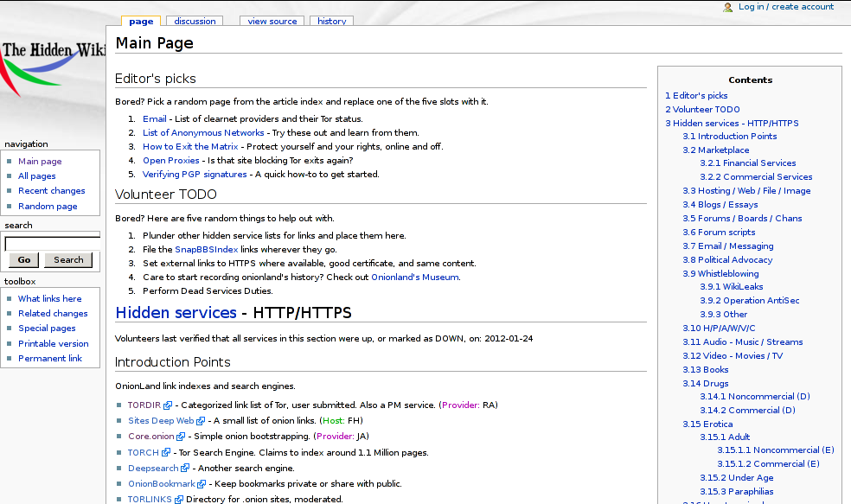
Task: Open the history tab
Action: click(331, 22)
